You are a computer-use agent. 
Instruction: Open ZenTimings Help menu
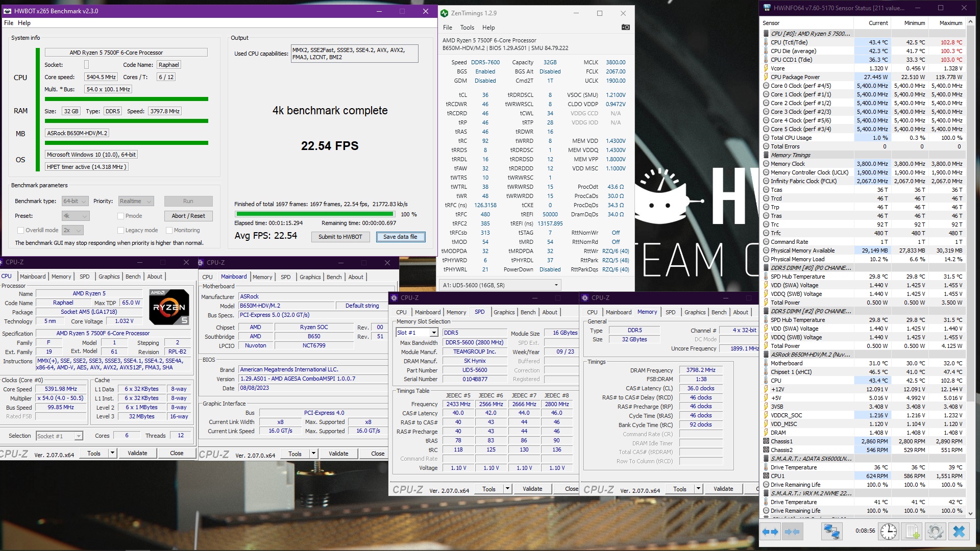488,28
